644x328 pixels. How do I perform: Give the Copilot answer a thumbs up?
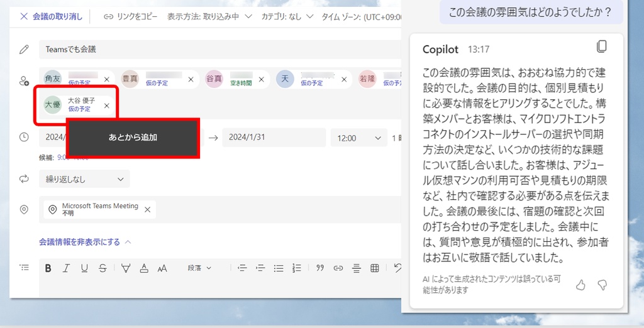point(580,285)
